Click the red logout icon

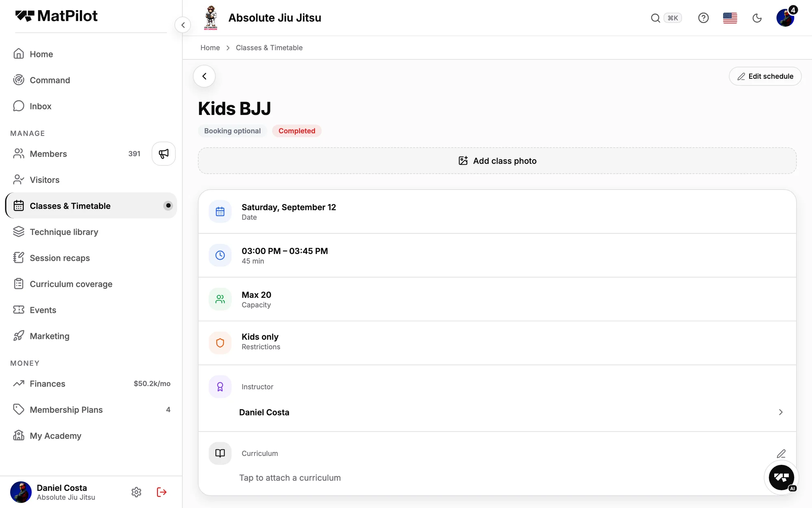[162, 492]
